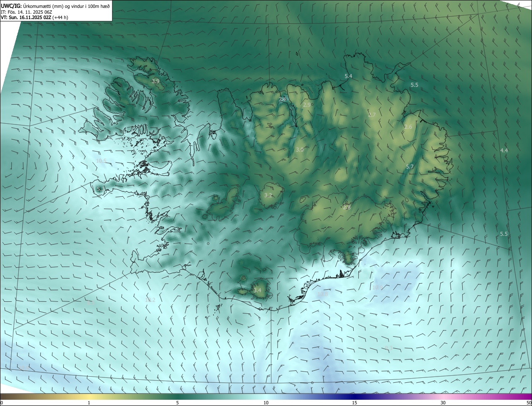Image resolution: width=532 pixels, height=406 pixels.
Task: Click the 50 tick label on the color scale
Action: coord(528,403)
